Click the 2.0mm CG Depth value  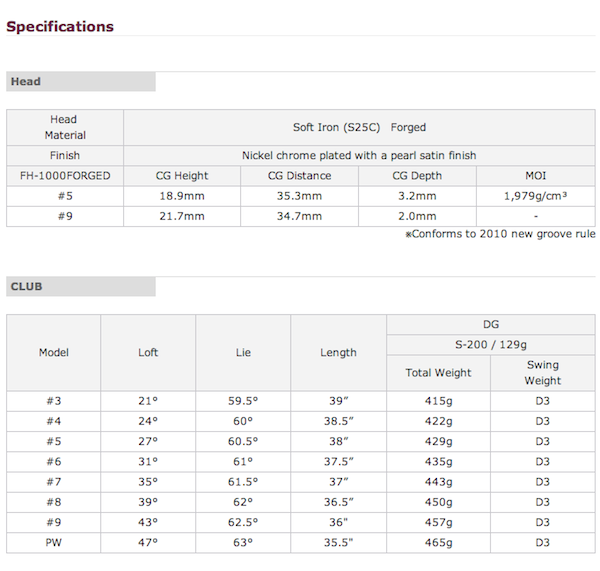click(417, 216)
